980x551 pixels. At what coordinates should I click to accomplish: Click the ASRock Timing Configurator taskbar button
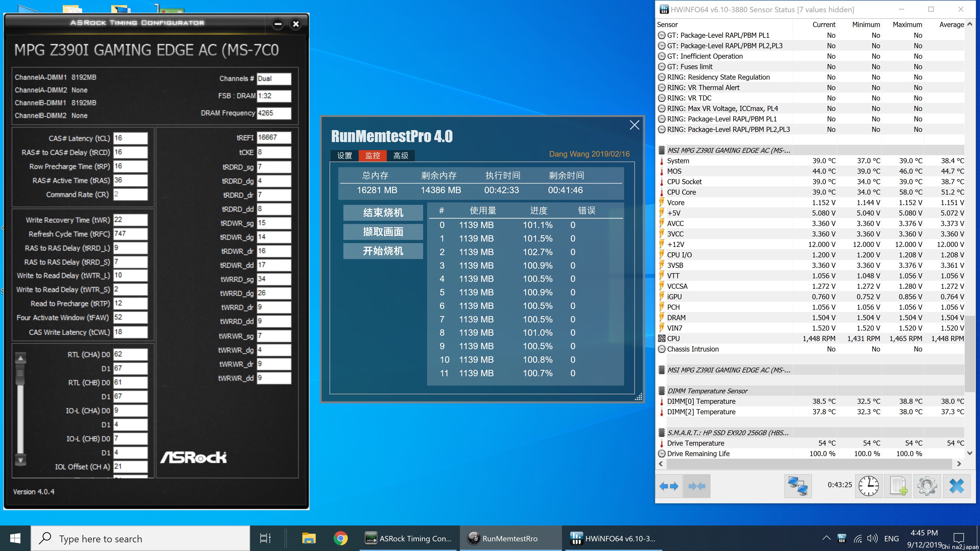408,539
